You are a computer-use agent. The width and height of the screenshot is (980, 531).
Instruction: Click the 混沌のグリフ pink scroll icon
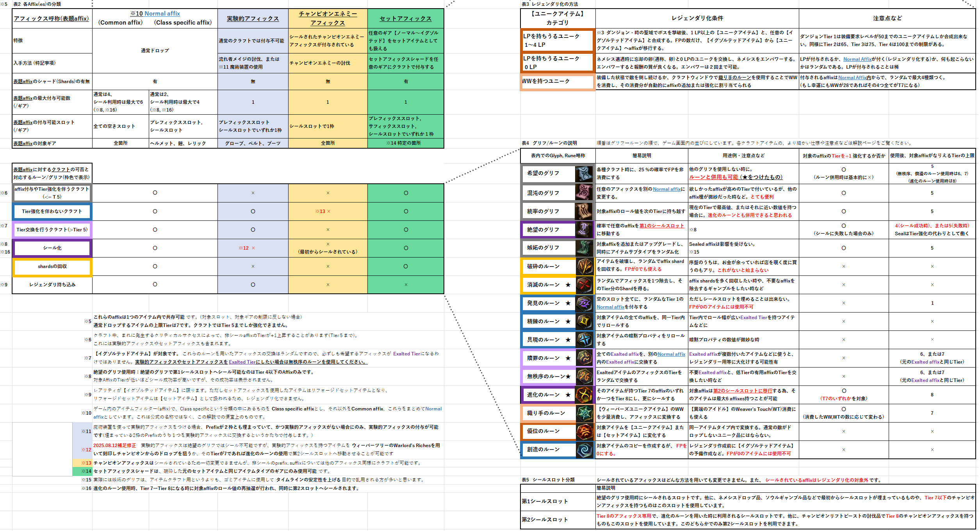tap(584, 193)
